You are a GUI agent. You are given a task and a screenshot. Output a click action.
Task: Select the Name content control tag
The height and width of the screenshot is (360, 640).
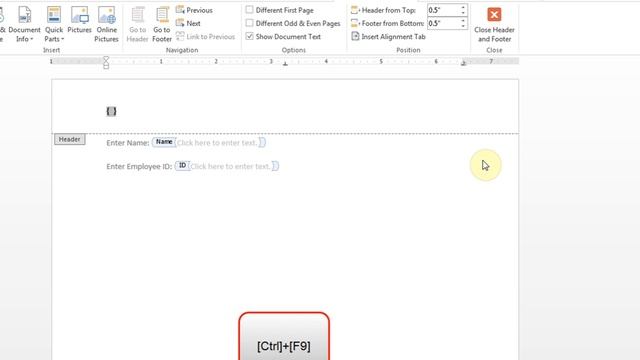[164, 142]
